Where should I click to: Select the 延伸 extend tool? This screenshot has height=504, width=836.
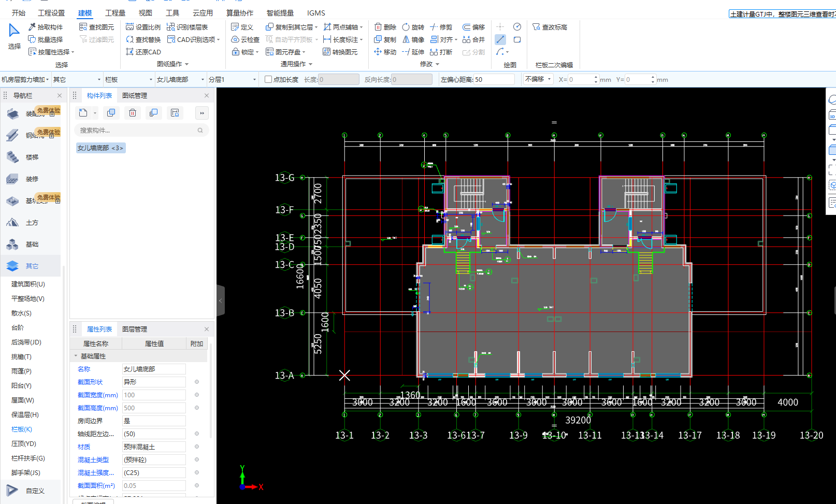pyautogui.click(x=413, y=52)
